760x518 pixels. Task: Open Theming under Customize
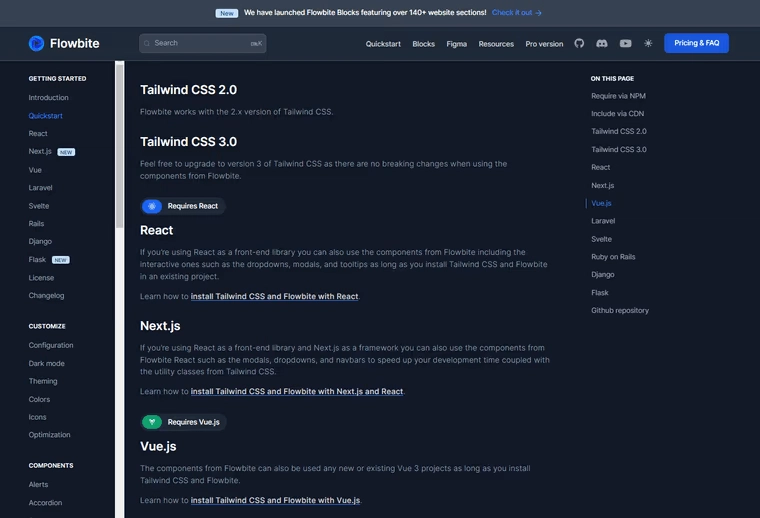click(43, 381)
